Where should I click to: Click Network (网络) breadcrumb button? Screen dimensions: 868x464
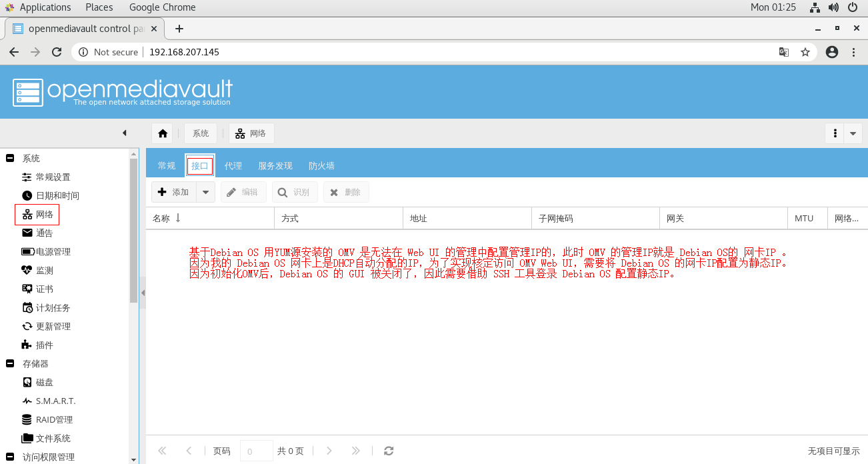point(251,133)
